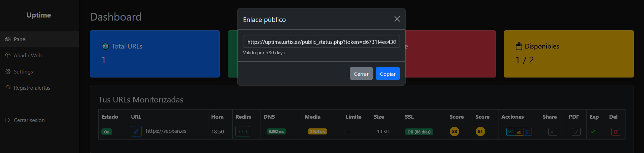Viewport: 644px width, 153px height.
Task: Click the Settings gear icon
Action: [x=8, y=71]
